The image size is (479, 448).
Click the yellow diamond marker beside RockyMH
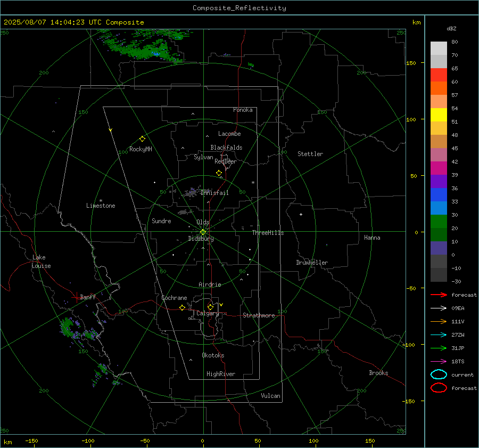142,139
